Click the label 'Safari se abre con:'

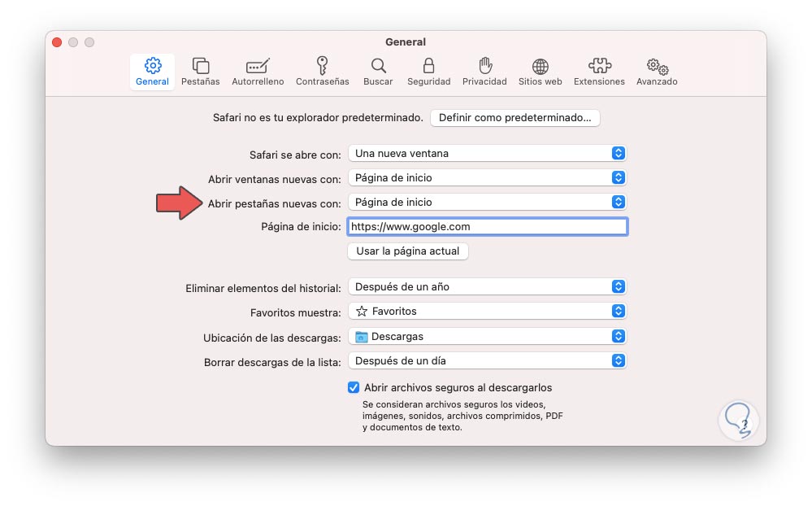(295, 155)
